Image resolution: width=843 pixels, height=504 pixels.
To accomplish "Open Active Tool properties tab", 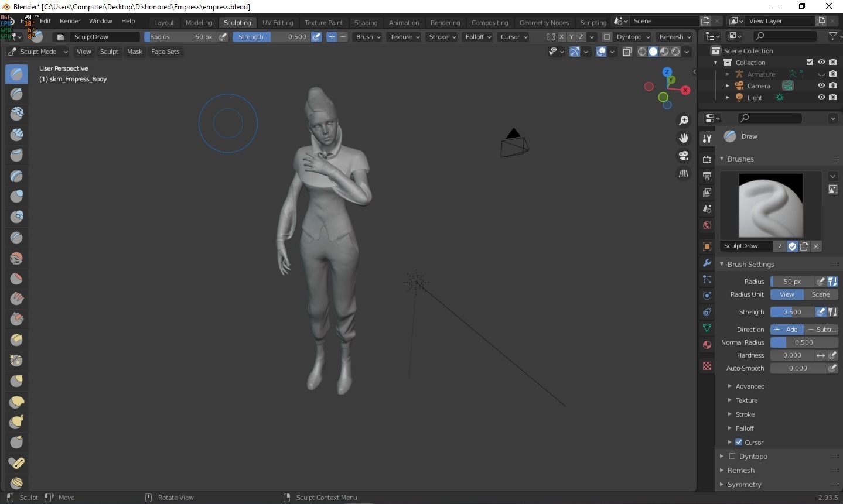I will 707,138.
